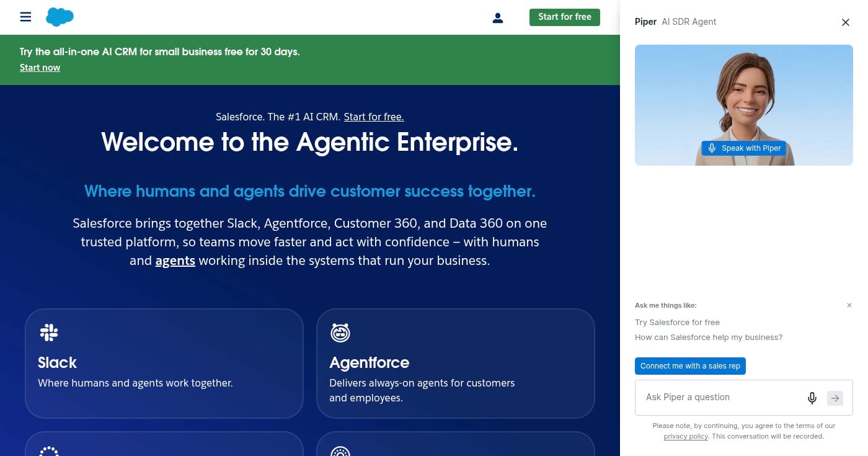Click the Slack logo icon

point(49,333)
